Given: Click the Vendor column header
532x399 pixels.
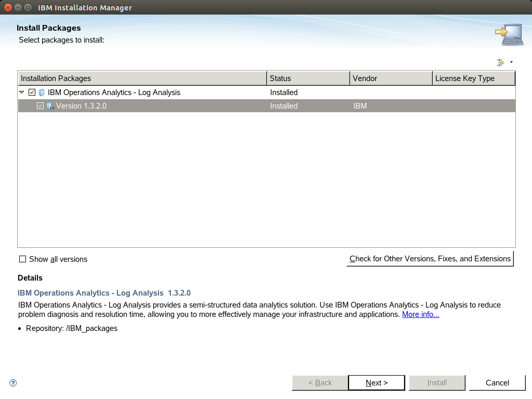Looking at the screenshot, I should point(391,78).
